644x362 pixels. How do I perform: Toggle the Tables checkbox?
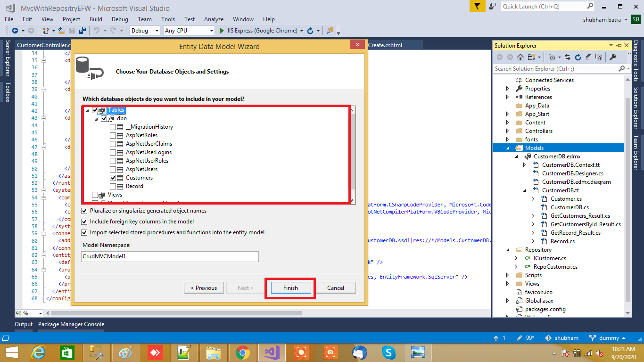coord(95,110)
